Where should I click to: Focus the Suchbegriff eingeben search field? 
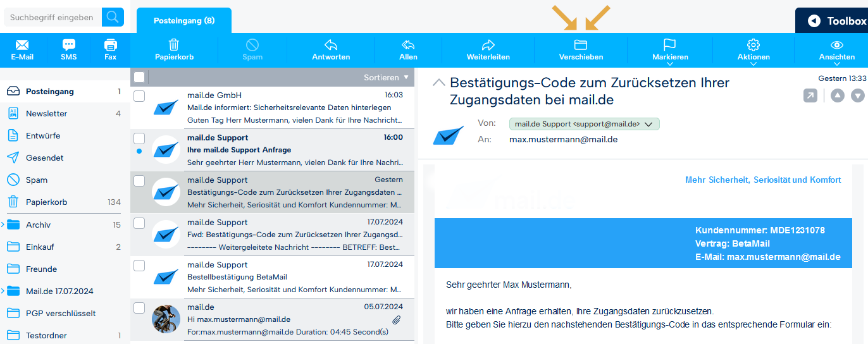[x=53, y=17]
